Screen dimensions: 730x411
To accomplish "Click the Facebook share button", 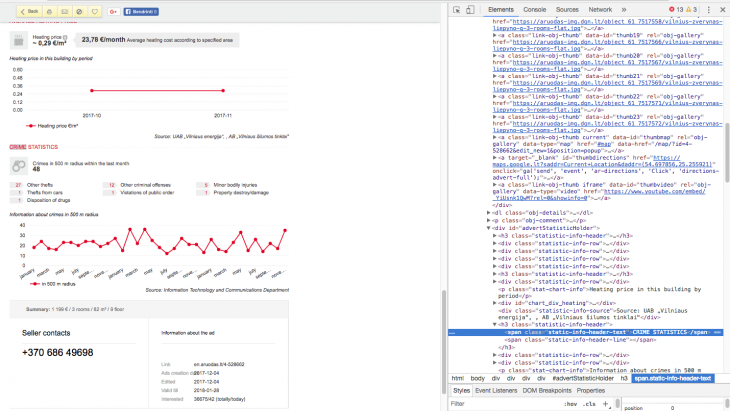I will pos(143,10).
